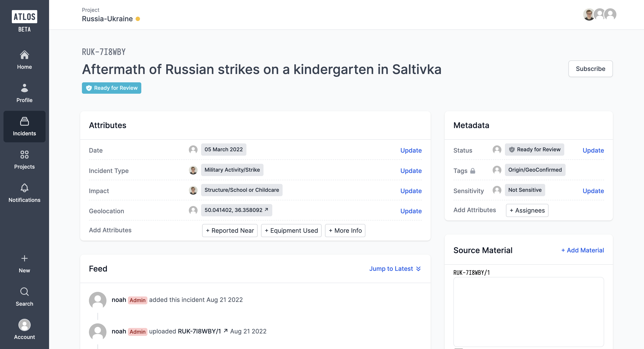The image size is (644, 349).
Task: Add the Reported Near attribute
Action: pos(230,231)
